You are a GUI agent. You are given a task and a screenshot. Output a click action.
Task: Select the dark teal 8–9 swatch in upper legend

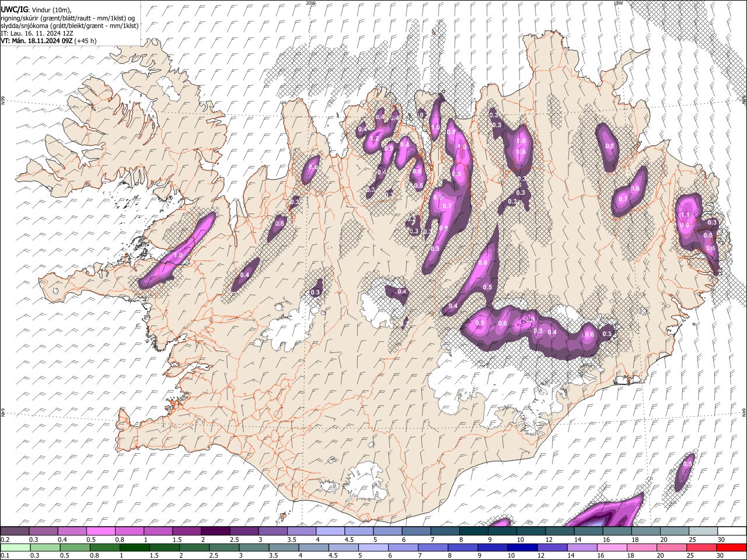(x=474, y=531)
